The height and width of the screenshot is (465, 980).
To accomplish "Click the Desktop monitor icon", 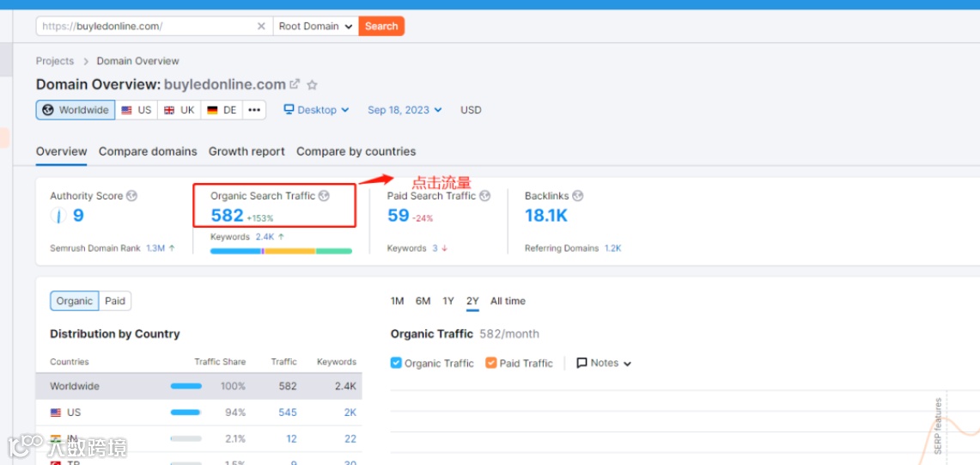I will [x=289, y=109].
